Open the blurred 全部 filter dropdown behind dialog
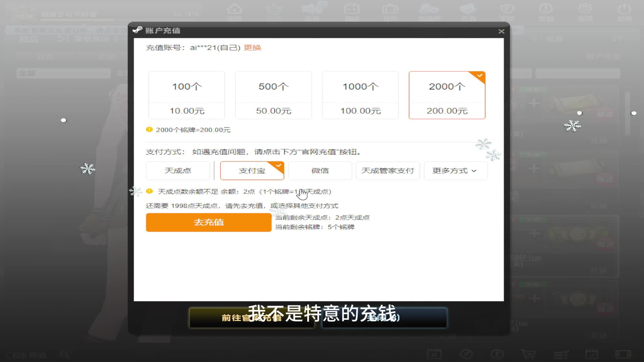This screenshot has height=362, width=644. 64,73
